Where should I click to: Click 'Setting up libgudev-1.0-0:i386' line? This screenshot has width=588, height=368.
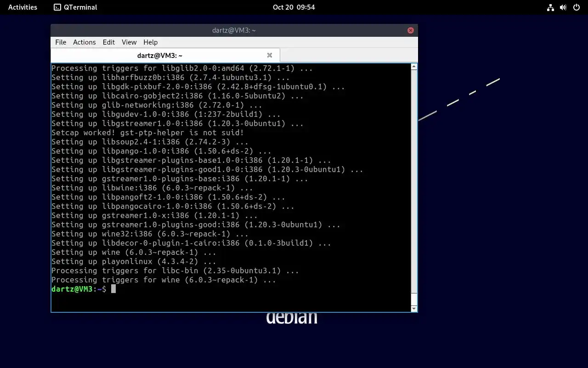pyautogui.click(x=166, y=114)
